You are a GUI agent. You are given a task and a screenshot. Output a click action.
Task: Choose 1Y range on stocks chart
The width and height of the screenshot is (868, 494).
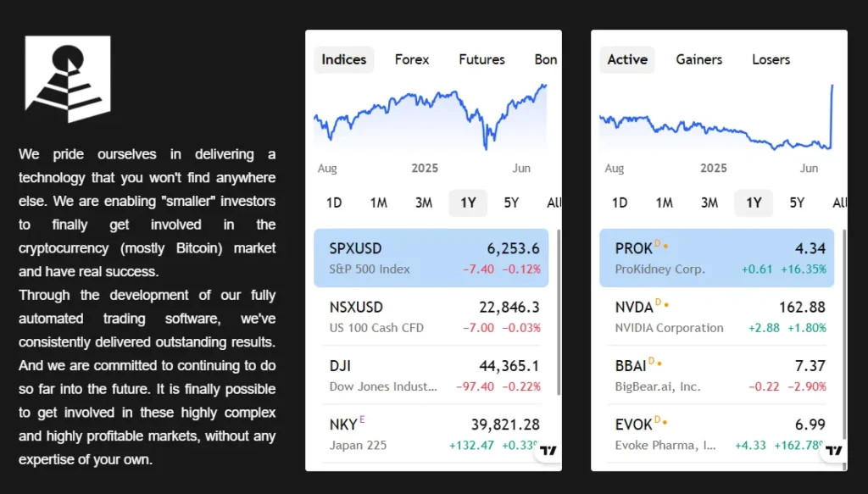[754, 203]
